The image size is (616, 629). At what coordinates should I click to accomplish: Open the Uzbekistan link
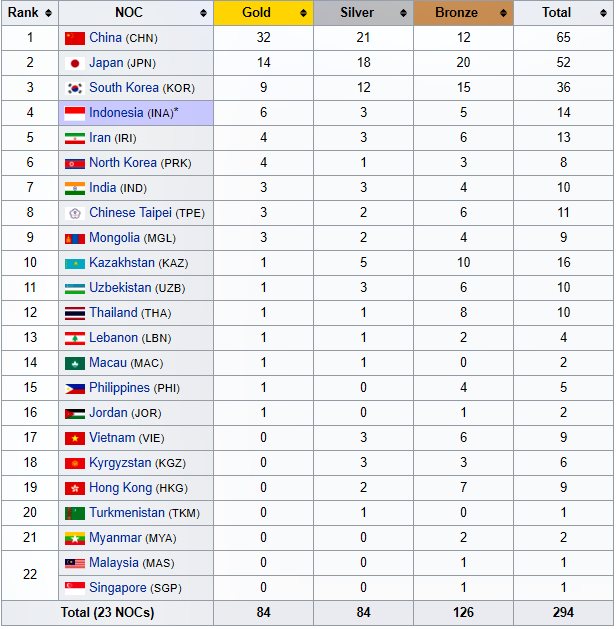point(120,288)
